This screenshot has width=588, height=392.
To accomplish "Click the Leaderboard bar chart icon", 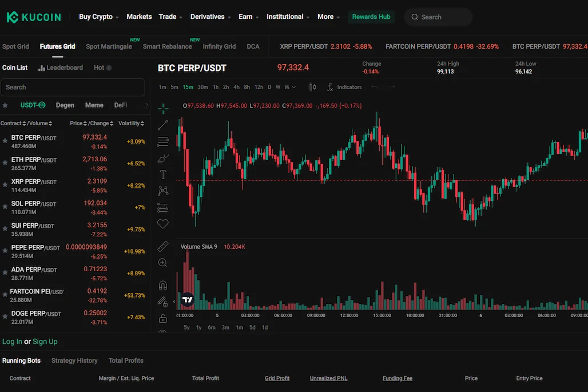I will pyautogui.click(x=42, y=68).
